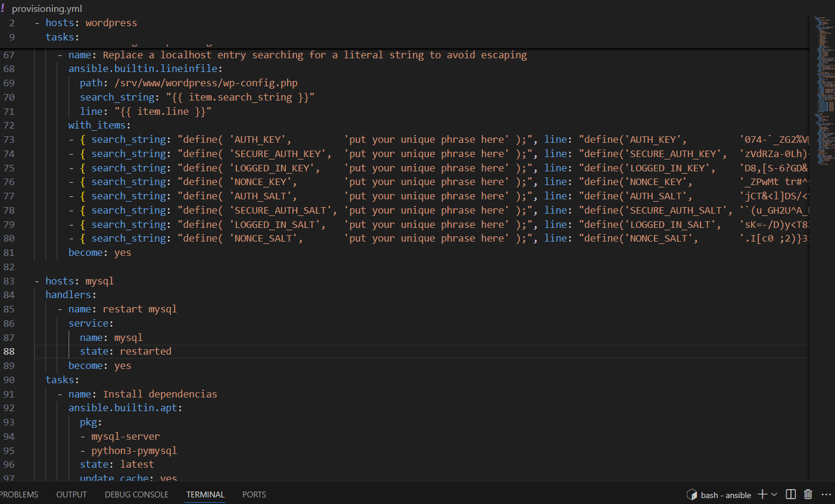Click 'AUTH_SALT' search string on line 77
835x504 pixels.
(x=263, y=196)
